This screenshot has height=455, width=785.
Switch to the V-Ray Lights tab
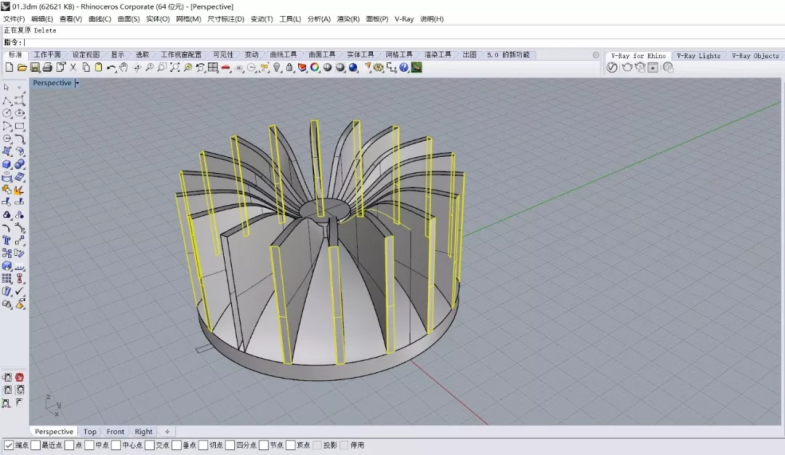click(697, 56)
